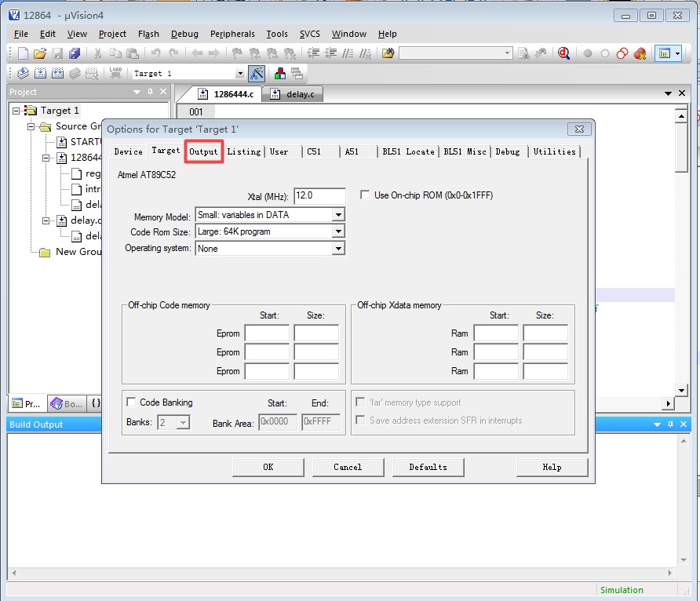Open a file with the folder icon
Screen dimensions: 700x601
(40, 53)
